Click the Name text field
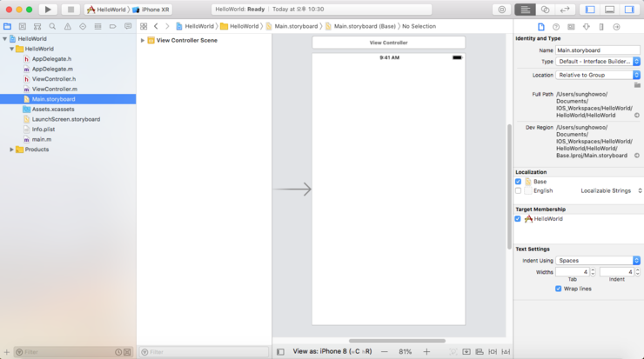 tap(598, 50)
